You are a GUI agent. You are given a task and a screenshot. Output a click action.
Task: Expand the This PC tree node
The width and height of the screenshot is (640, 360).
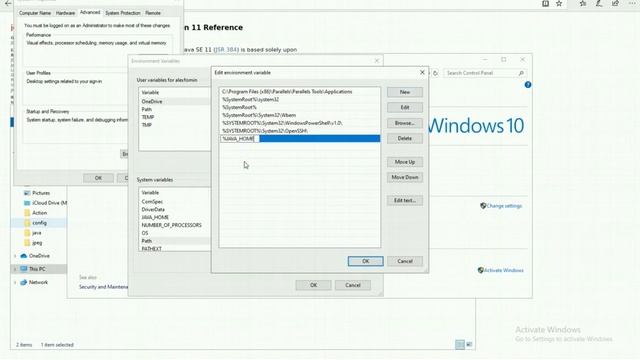[x=15, y=269]
